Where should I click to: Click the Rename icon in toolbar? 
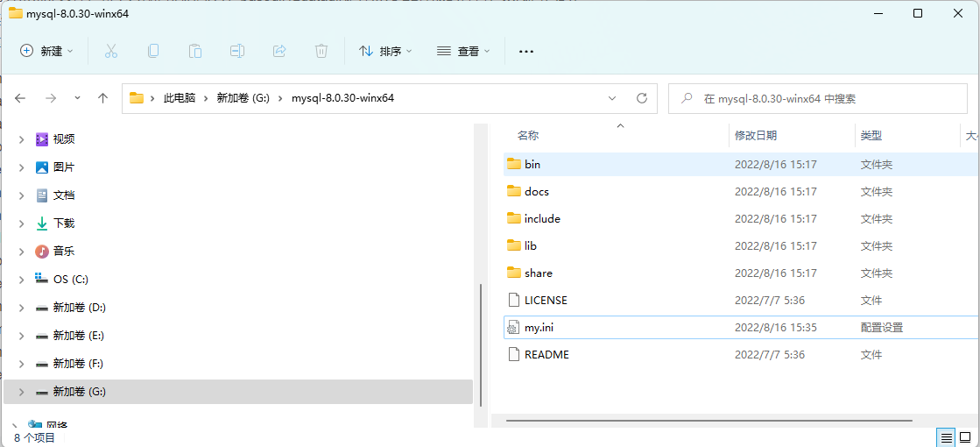pyautogui.click(x=236, y=51)
